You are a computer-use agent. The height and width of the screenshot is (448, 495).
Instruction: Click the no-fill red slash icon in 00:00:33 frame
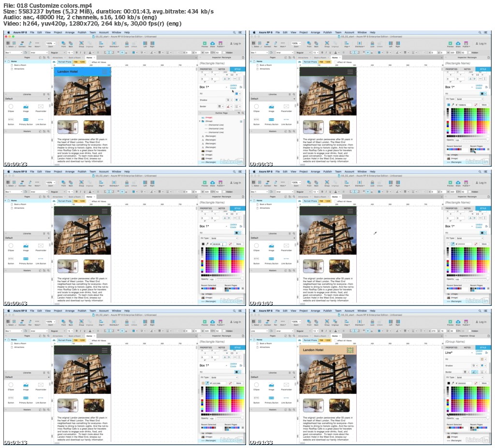(x=476, y=105)
